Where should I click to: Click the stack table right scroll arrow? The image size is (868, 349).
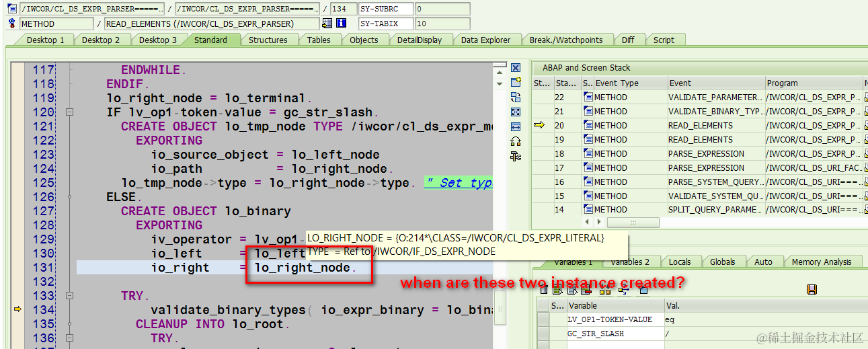coord(598,222)
